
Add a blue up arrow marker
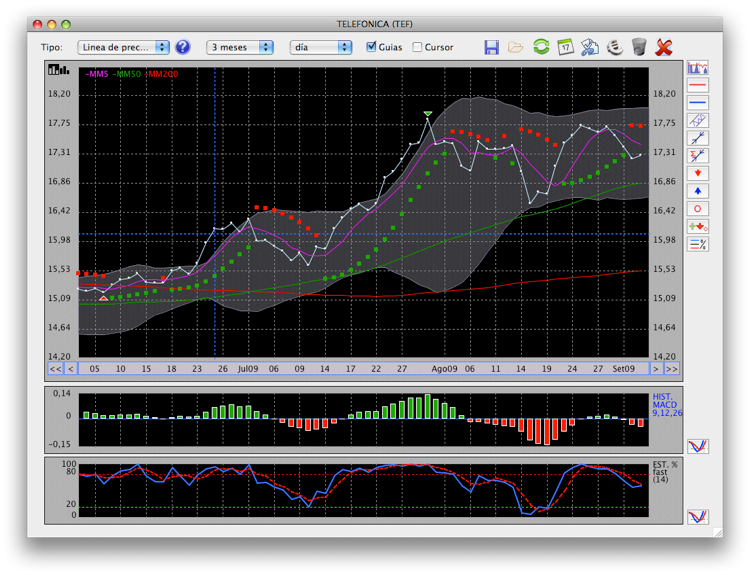(697, 191)
